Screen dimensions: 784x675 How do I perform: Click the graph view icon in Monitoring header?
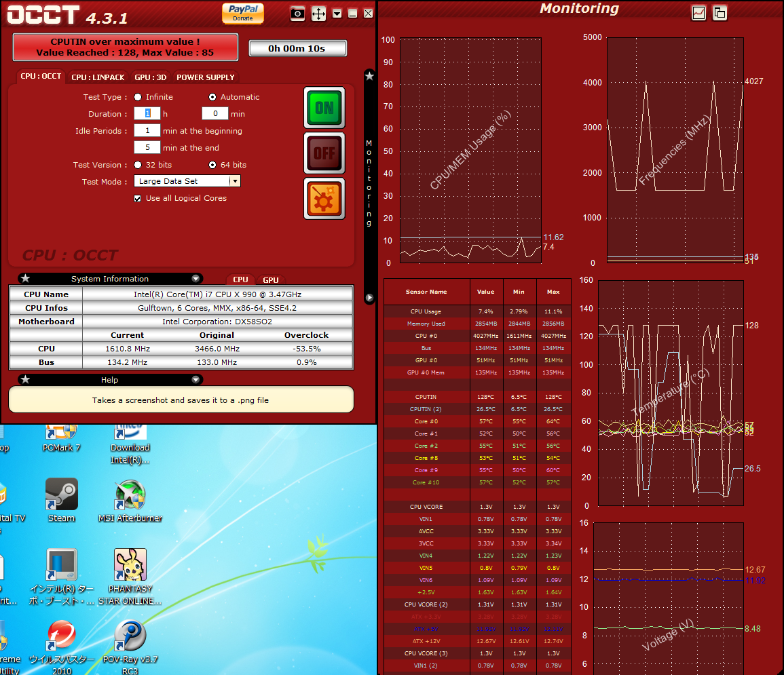pos(698,13)
